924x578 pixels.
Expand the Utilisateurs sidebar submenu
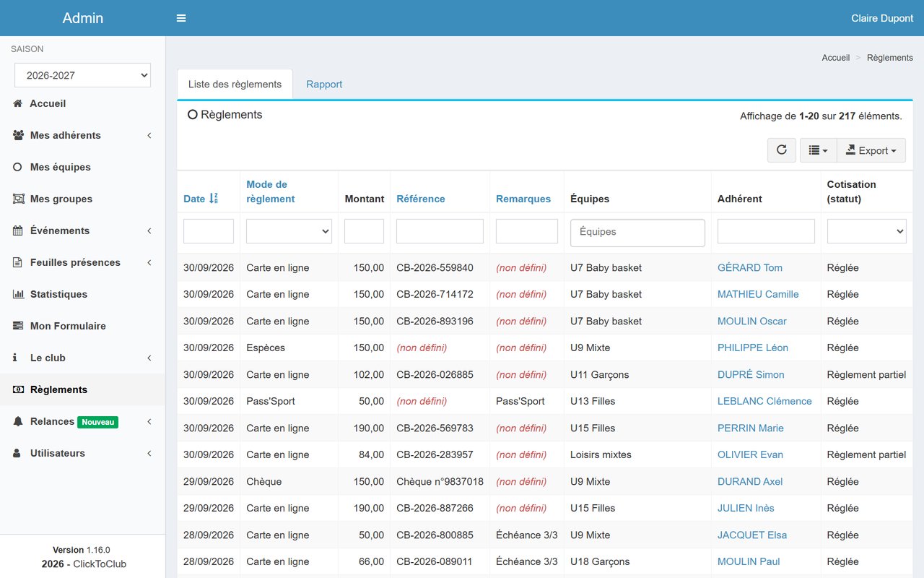point(83,453)
